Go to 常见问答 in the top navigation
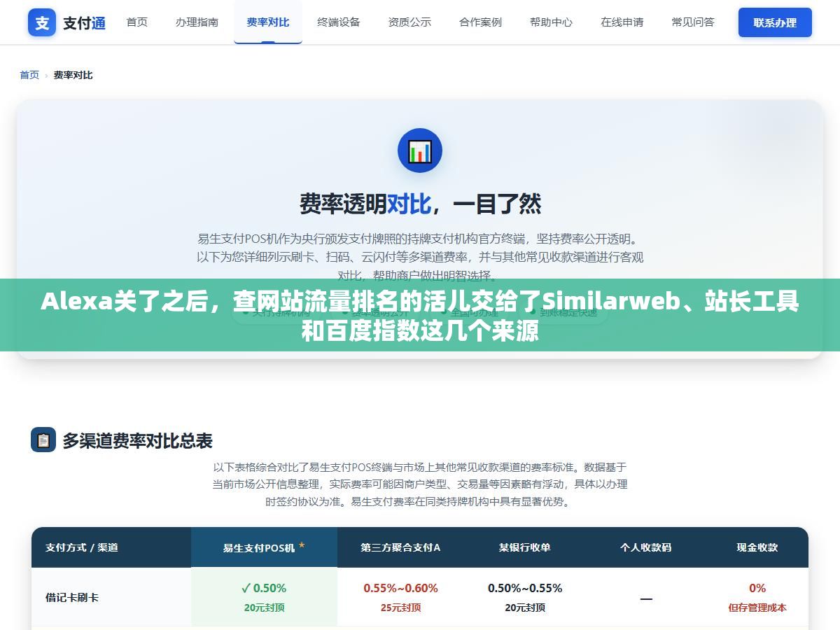The width and height of the screenshot is (840, 630). [x=693, y=22]
